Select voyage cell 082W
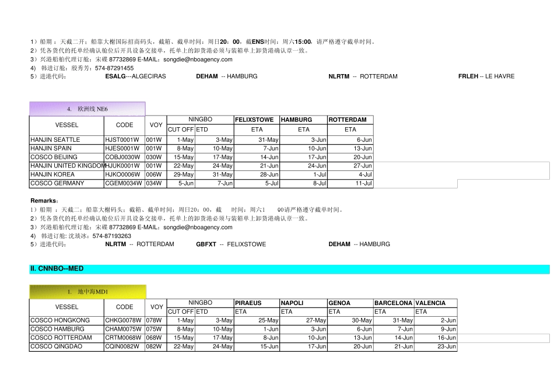554x392 pixels. [156, 346]
